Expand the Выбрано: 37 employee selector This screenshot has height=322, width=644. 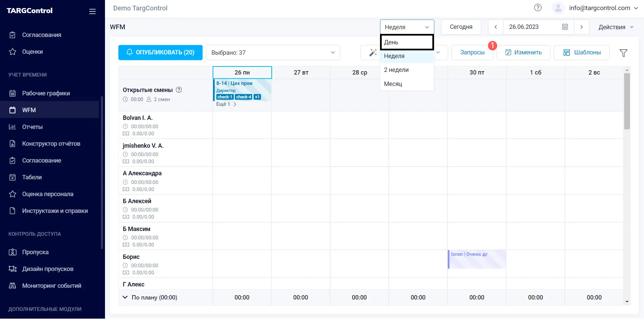(273, 53)
